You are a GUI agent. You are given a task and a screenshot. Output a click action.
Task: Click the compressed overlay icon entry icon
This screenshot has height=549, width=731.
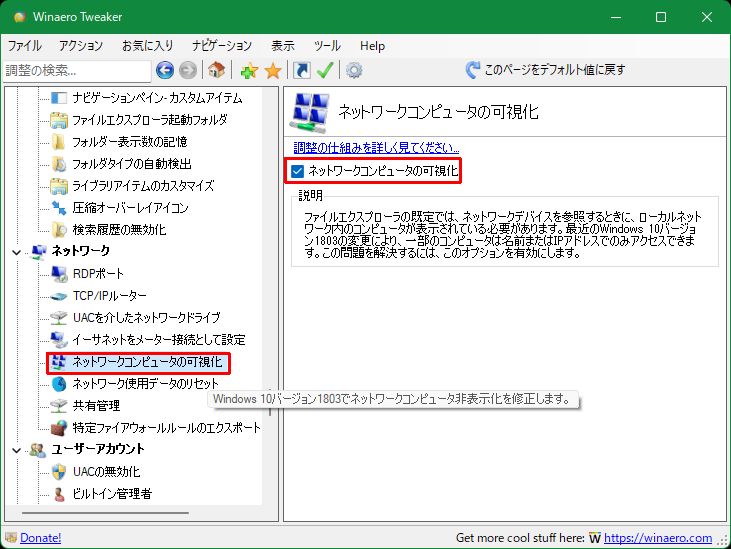(59, 208)
